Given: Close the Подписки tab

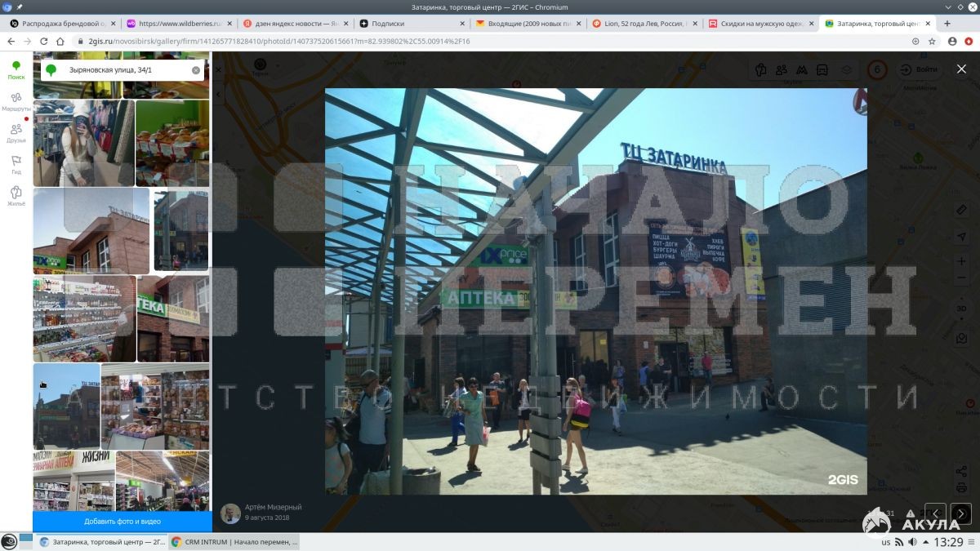Looking at the screenshot, I should click(461, 24).
